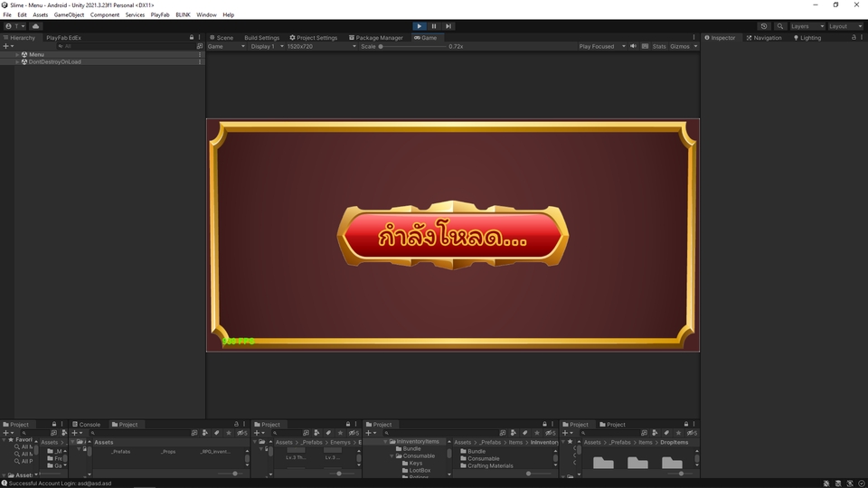Select the Menu scene row

102,54
